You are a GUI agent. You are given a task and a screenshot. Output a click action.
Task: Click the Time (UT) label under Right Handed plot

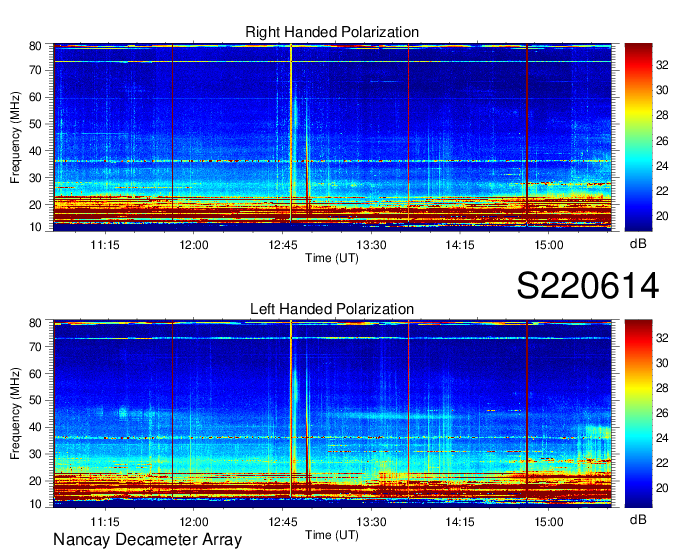click(332, 258)
